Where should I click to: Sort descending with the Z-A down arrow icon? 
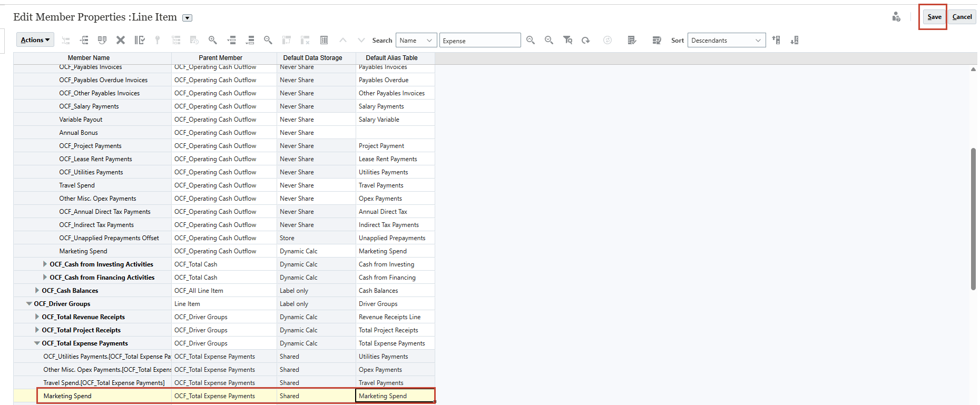[x=795, y=40]
